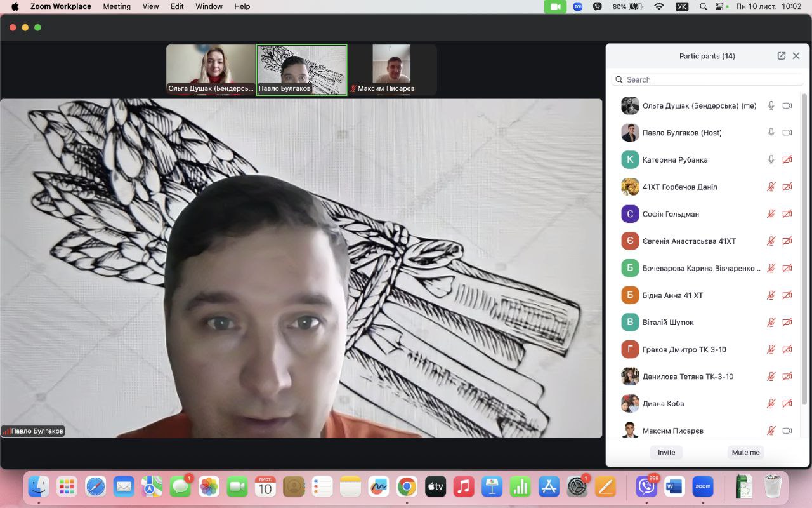Image resolution: width=812 pixels, height=508 pixels.
Task: Click microphone icon for Павло Булгаков (Host)
Action: [771, 133]
